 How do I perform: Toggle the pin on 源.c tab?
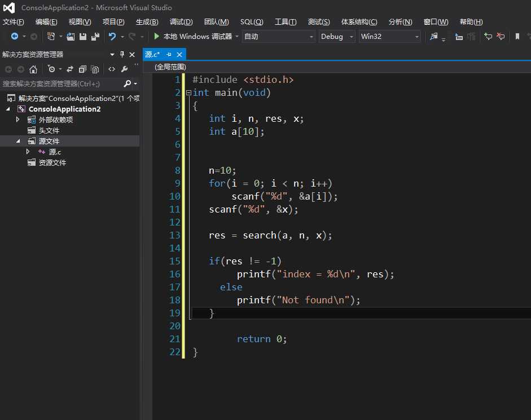169,54
